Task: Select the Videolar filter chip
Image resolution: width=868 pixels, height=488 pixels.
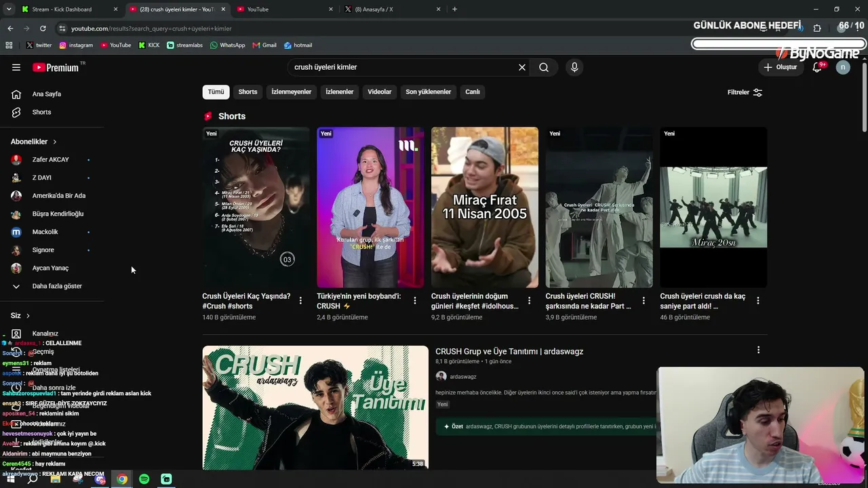Action: tap(380, 92)
